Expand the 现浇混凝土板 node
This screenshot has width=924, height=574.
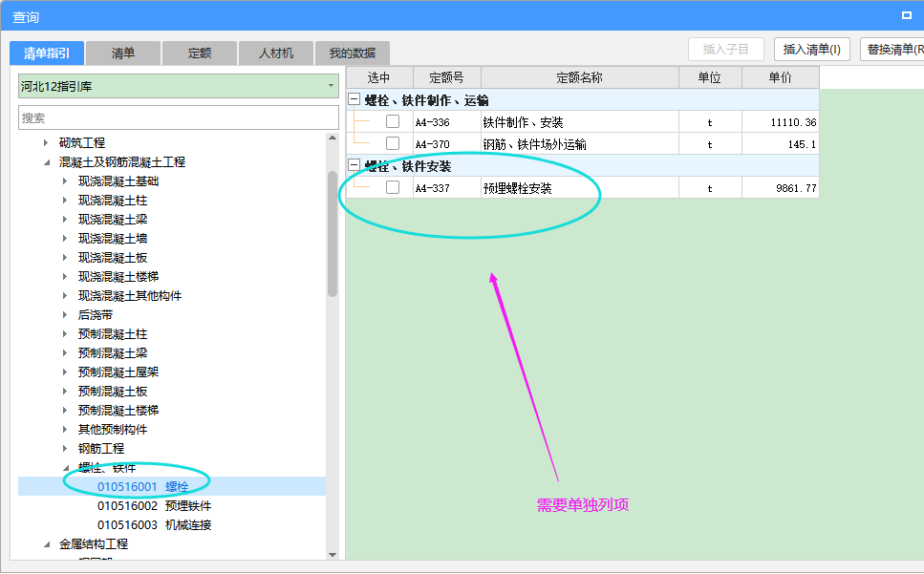tap(65, 257)
